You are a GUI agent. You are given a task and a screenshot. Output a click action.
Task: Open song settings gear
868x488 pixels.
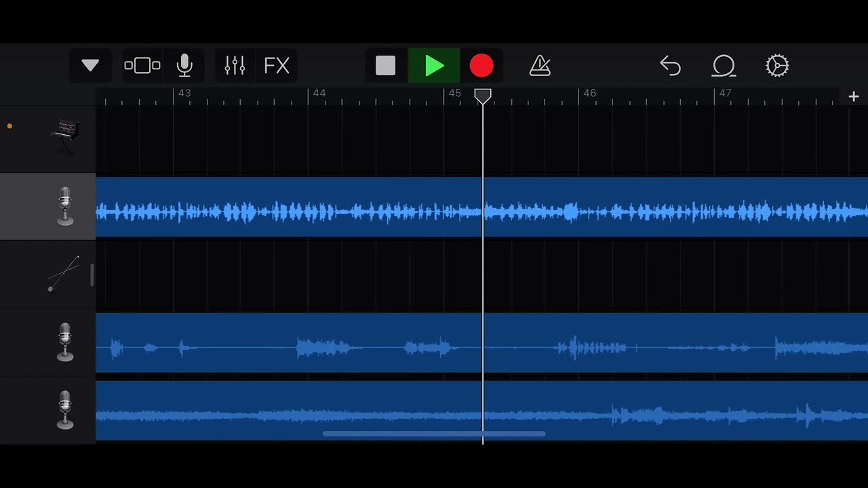click(x=777, y=66)
